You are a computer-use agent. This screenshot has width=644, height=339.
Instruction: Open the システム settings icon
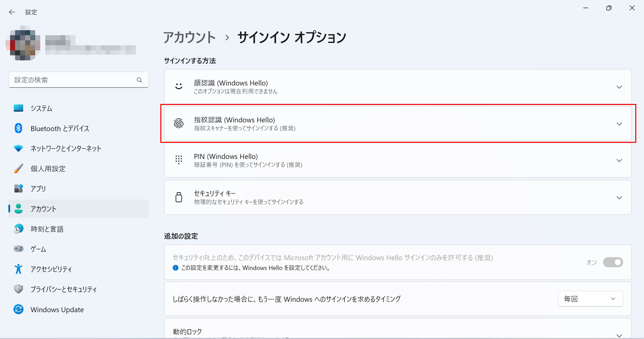tap(18, 108)
